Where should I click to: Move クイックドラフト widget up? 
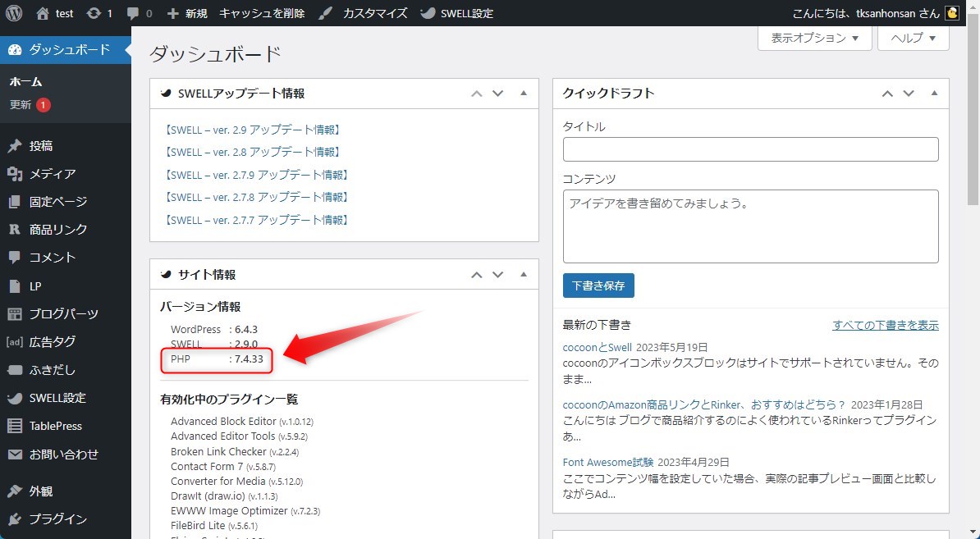(887, 94)
